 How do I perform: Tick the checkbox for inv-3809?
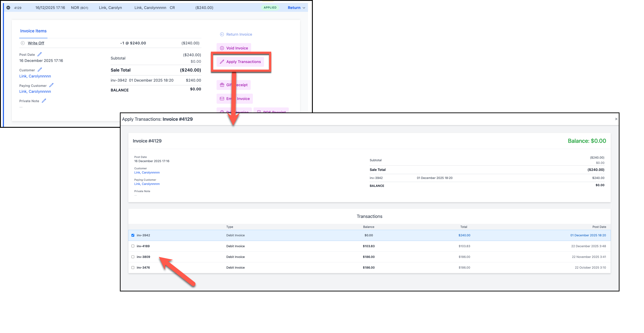(133, 257)
